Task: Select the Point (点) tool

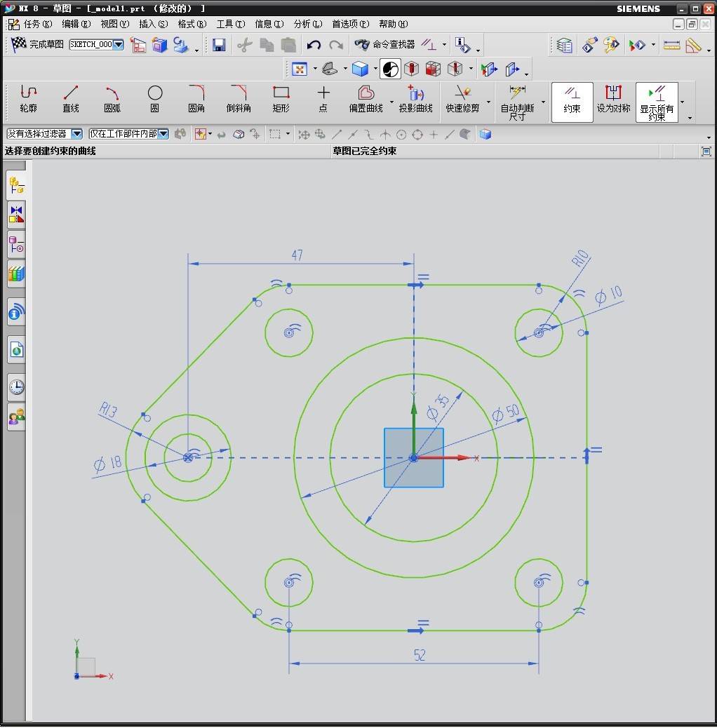Action: tap(323, 100)
